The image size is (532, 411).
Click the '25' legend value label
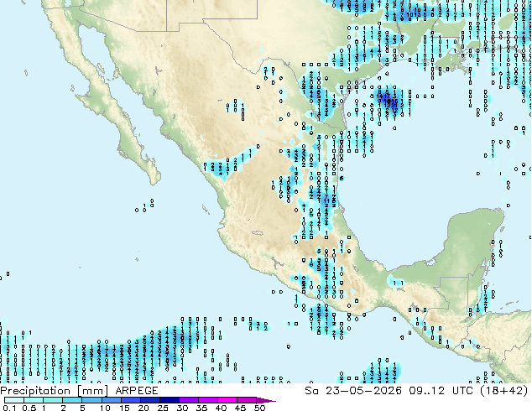(163, 408)
